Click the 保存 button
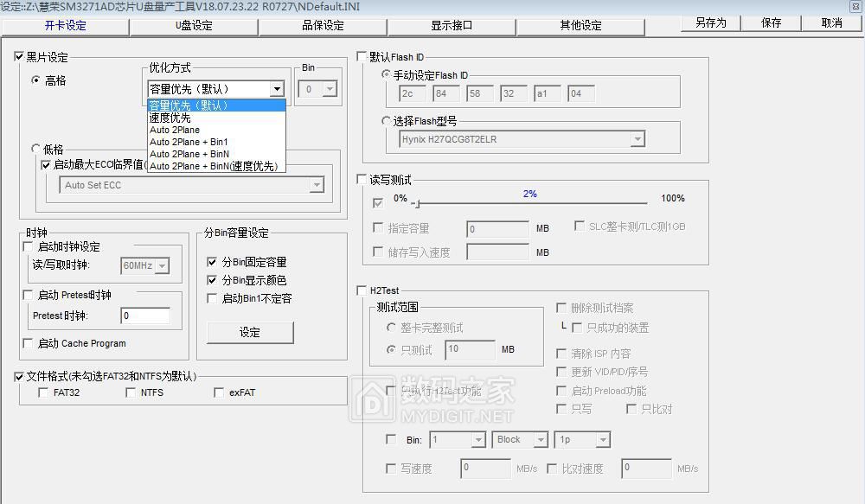Image resolution: width=865 pixels, height=504 pixels. coord(771,23)
